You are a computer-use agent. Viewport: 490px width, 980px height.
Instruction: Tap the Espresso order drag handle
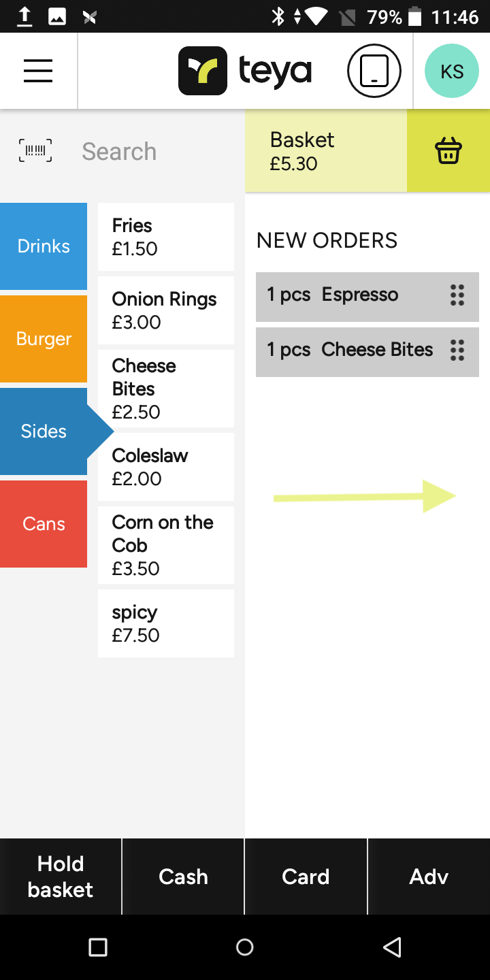457,295
